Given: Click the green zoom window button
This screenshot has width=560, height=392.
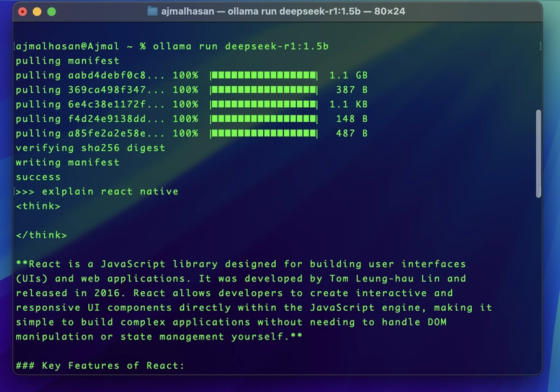Looking at the screenshot, I should 52,12.
